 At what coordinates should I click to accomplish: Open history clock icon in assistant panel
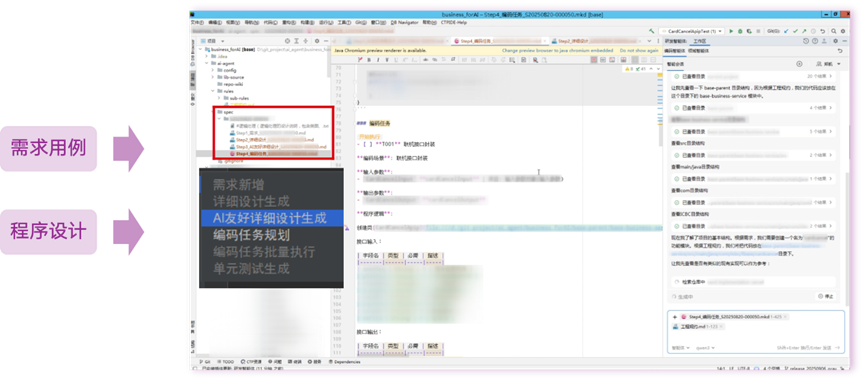[x=806, y=41]
